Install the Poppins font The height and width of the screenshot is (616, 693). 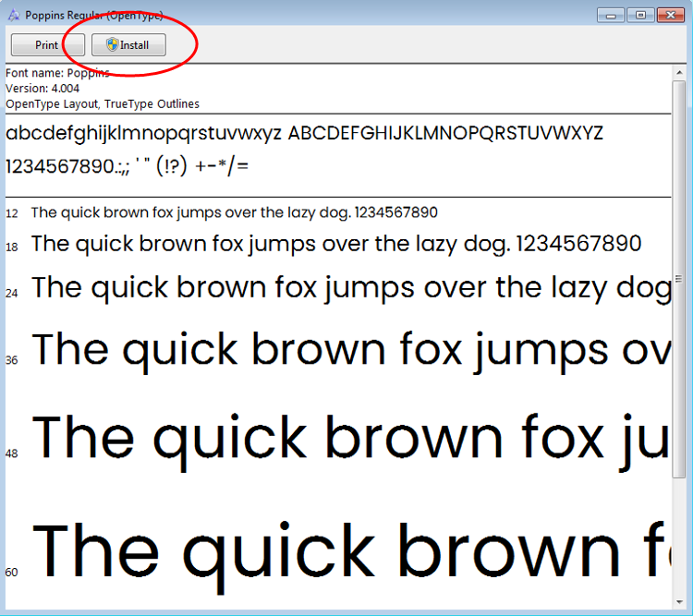[x=128, y=45]
